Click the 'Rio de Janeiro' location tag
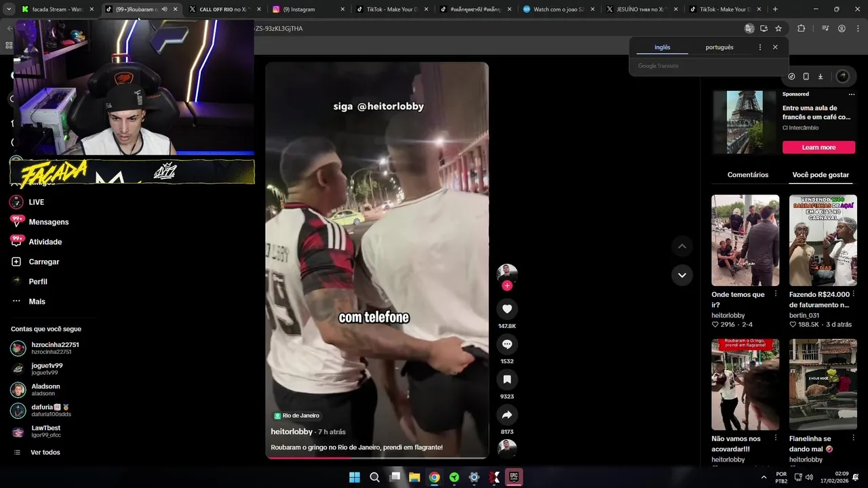The width and height of the screenshot is (868, 488). click(297, 415)
